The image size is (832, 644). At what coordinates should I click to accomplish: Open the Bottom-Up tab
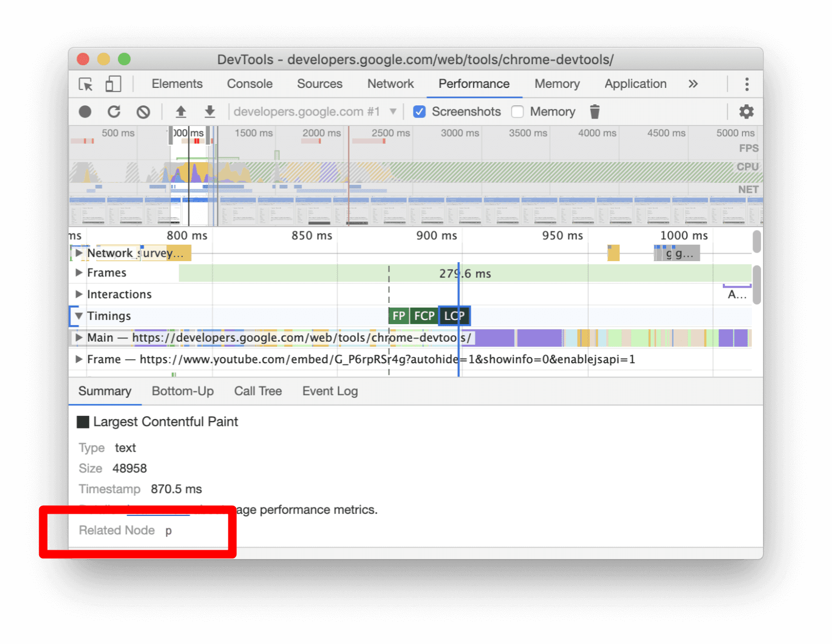182,391
